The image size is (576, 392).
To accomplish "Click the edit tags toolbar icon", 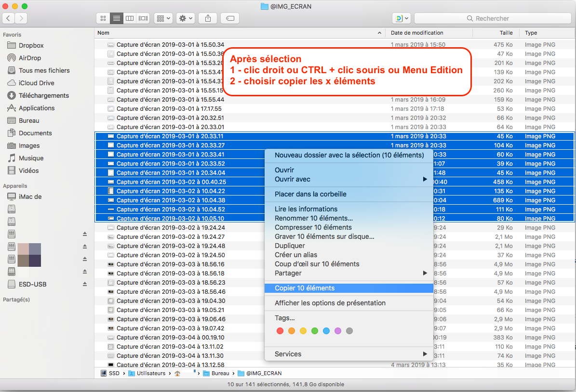I will 230,18.
